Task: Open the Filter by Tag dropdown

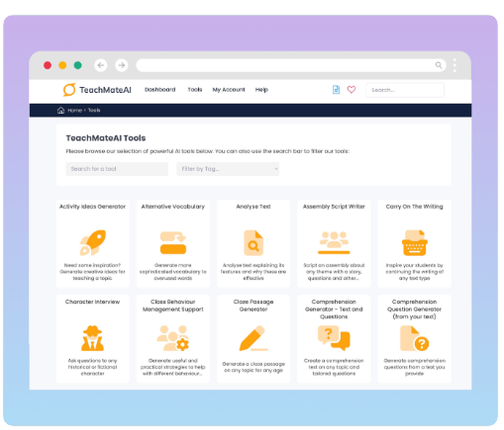Action: click(x=228, y=169)
